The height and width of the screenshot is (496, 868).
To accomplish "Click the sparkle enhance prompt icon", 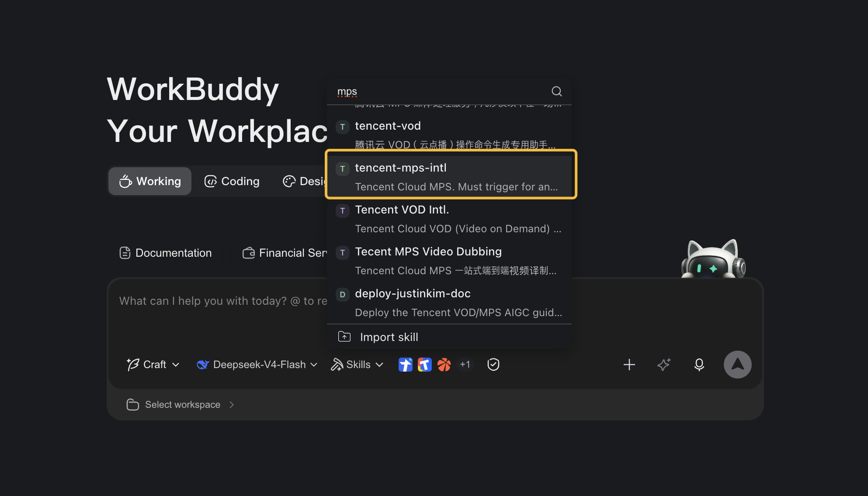I will (x=664, y=365).
